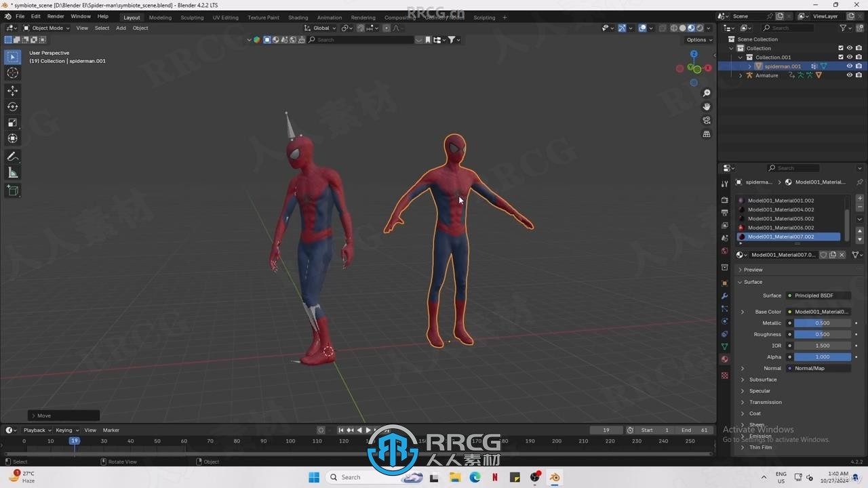Open the Modifiers wrench tab
868x488 pixels.
(724, 296)
